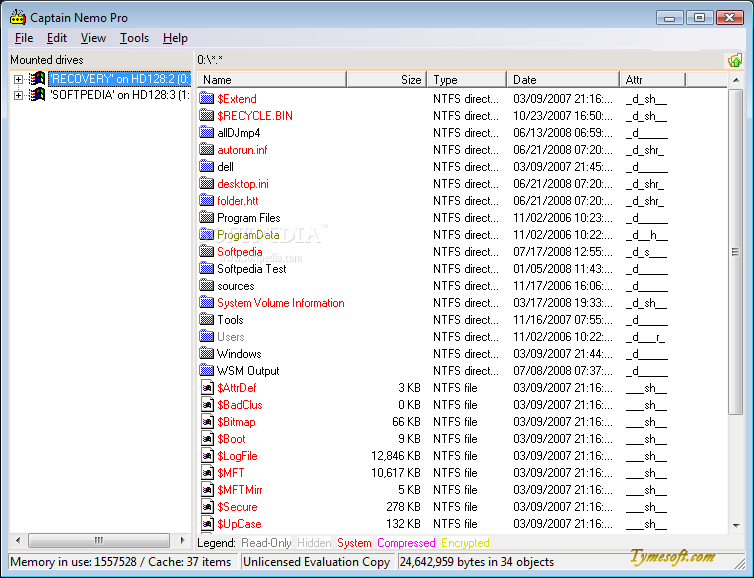Click the Captain Nemo Pro title bar icon
The image size is (754, 578).
(18, 17)
